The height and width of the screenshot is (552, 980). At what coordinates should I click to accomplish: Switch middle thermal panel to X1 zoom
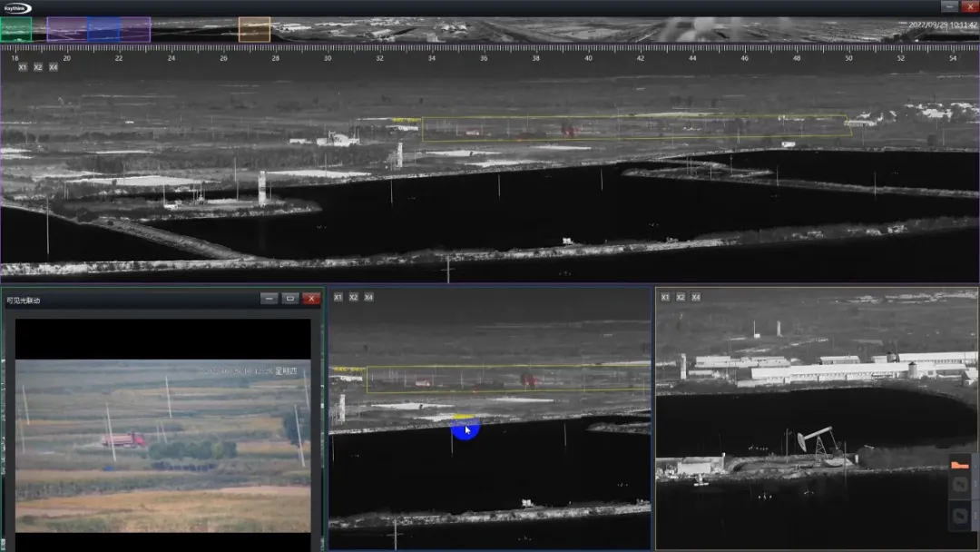[338, 297]
